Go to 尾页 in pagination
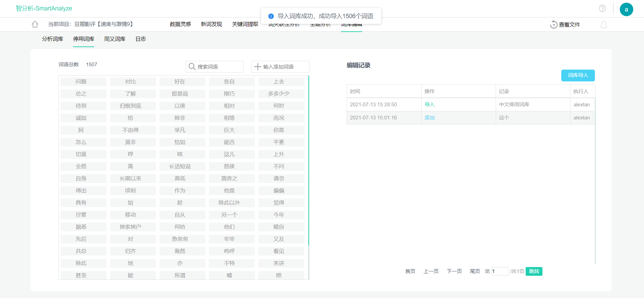The height and width of the screenshot is (301, 644). coord(475,271)
